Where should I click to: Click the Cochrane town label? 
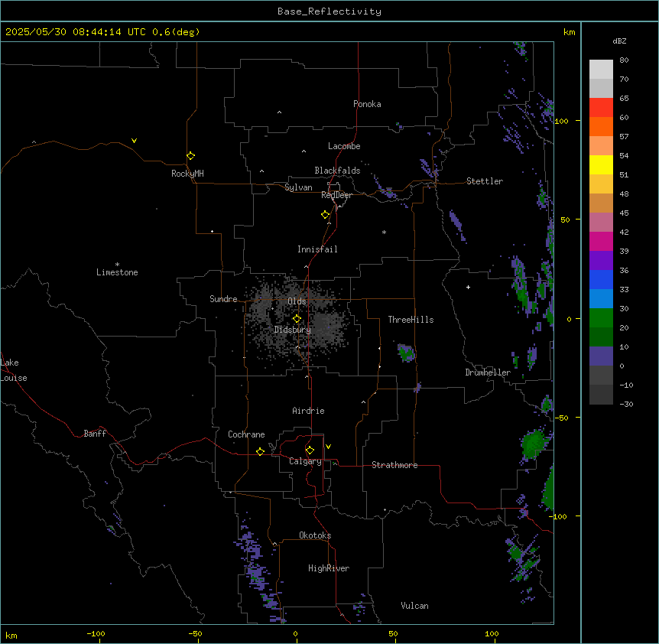point(246,434)
